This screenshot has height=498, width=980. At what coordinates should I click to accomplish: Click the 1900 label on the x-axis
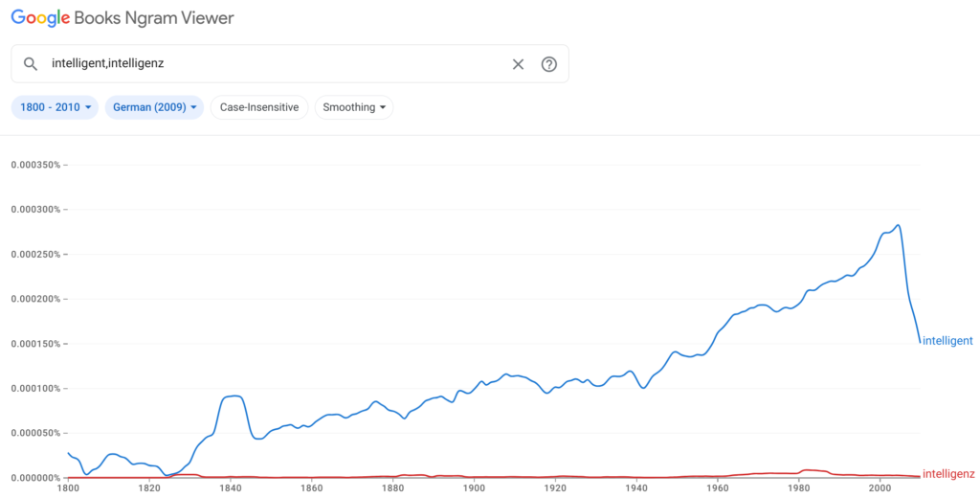click(x=473, y=488)
